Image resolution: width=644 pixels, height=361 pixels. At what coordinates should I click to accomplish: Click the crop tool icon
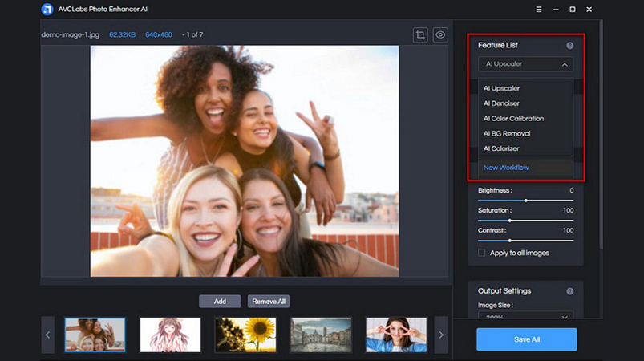click(x=420, y=35)
